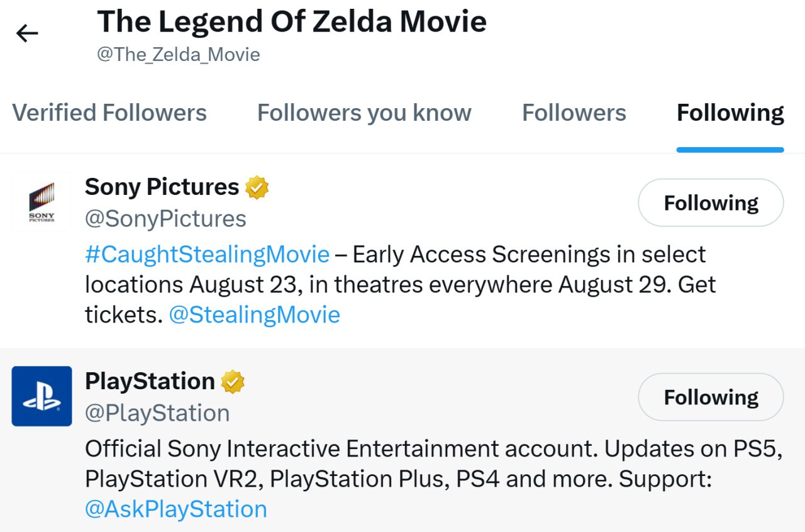Toggle the Following button for PlayStation
805x532 pixels.
click(x=711, y=397)
